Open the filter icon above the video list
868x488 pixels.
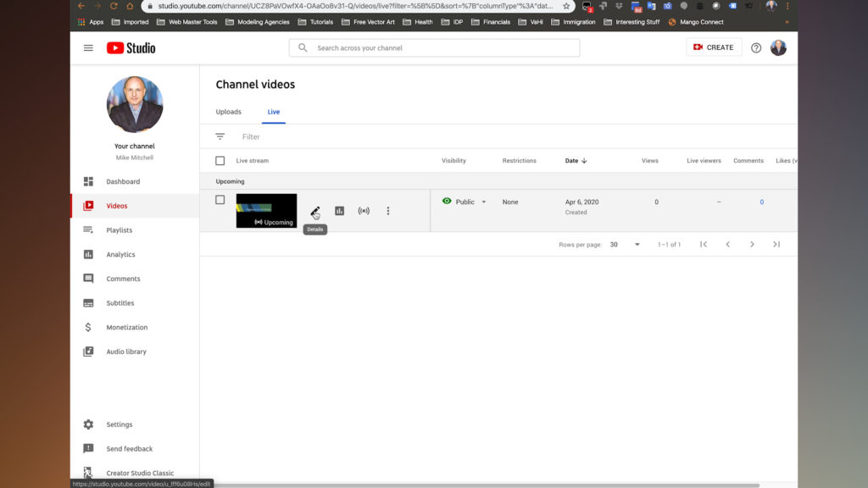click(x=220, y=136)
